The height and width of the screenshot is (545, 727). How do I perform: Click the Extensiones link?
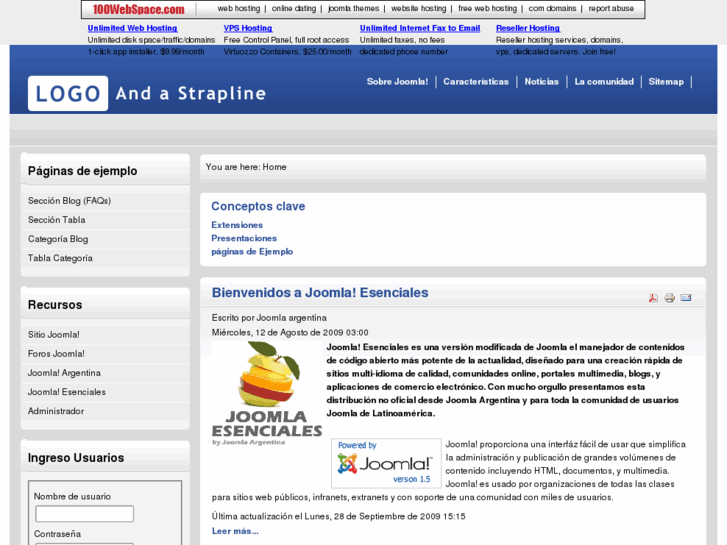pos(237,225)
